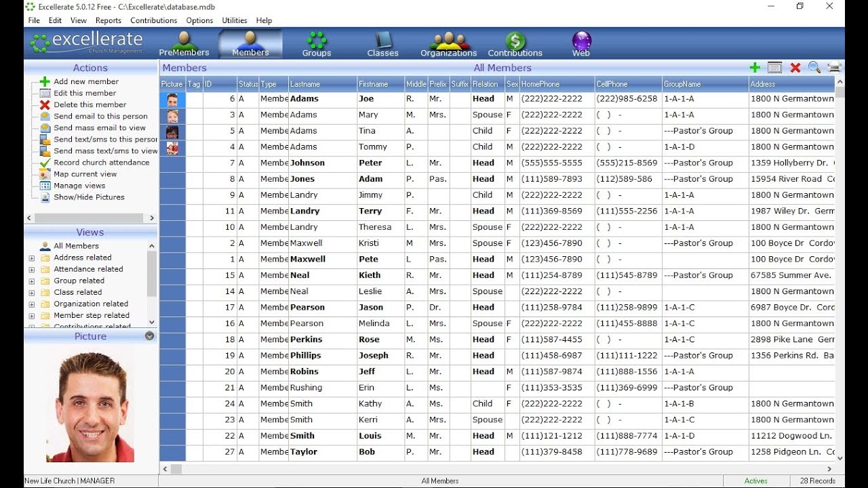Choose Edit this member action
Image resolution: width=868 pixels, height=488 pixels.
pyautogui.click(x=78, y=93)
